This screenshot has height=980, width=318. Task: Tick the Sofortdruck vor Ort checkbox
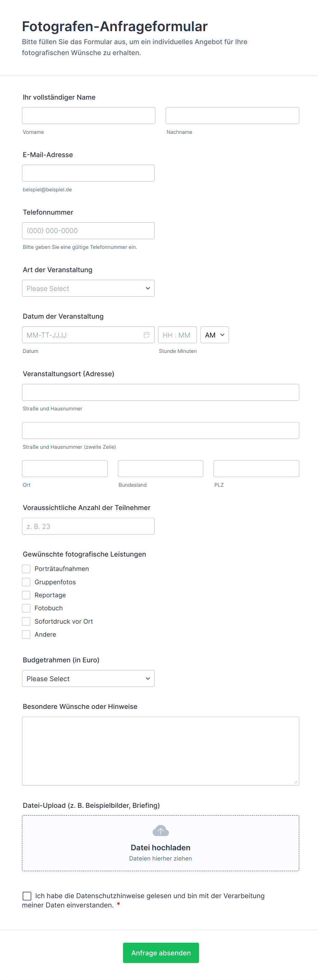click(x=26, y=621)
